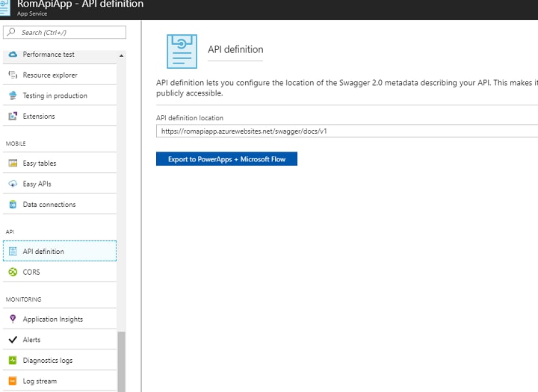Click the MOBILE section heading
The width and height of the screenshot is (538, 392).
click(x=16, y=143)
